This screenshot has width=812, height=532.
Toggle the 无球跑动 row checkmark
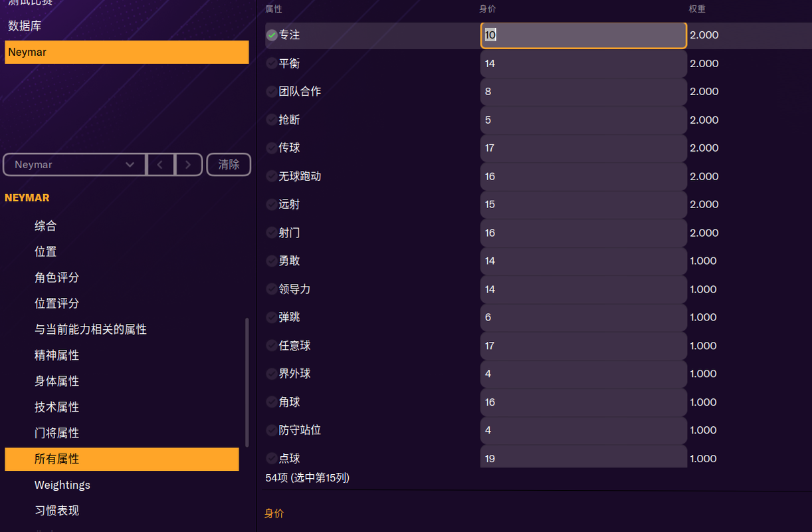[x=272, y=176]
